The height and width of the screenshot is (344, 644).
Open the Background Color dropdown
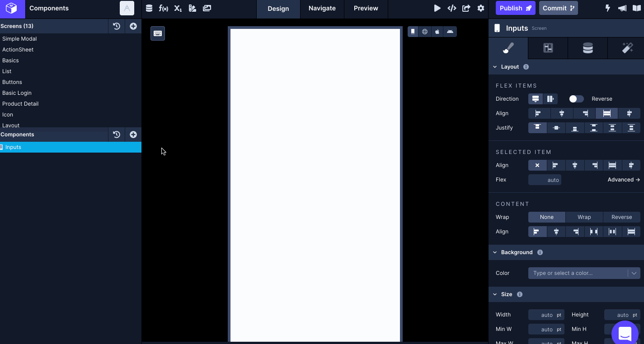pyautogui.click(x=584, y=273)
